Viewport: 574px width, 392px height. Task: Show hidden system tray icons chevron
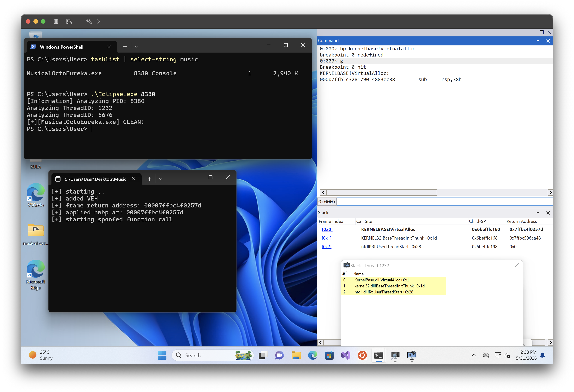click(474, 355)
